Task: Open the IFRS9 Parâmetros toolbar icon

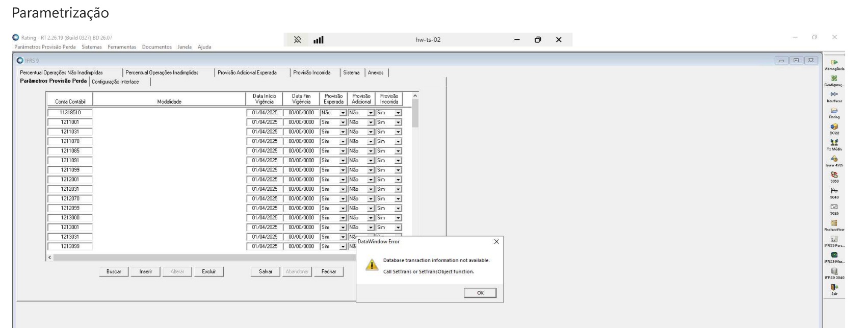Action: [834, 239]
